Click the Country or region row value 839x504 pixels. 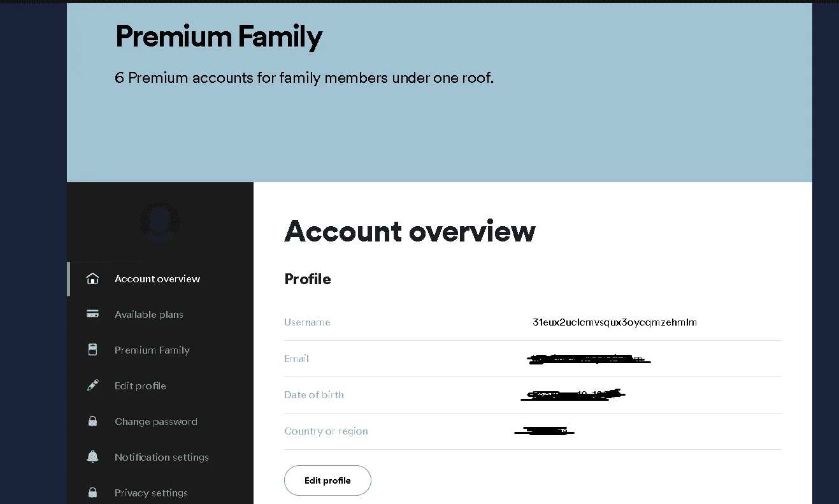tap(545, 432)
